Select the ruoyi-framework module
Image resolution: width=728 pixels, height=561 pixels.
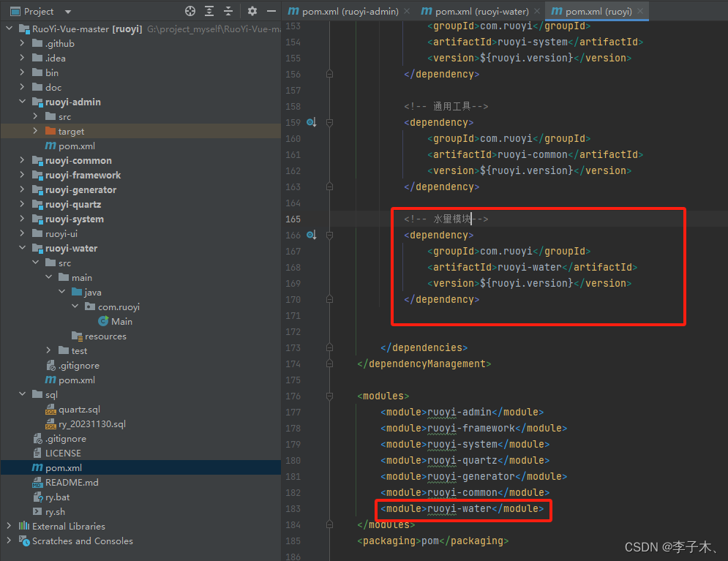(x=83, y=175)
